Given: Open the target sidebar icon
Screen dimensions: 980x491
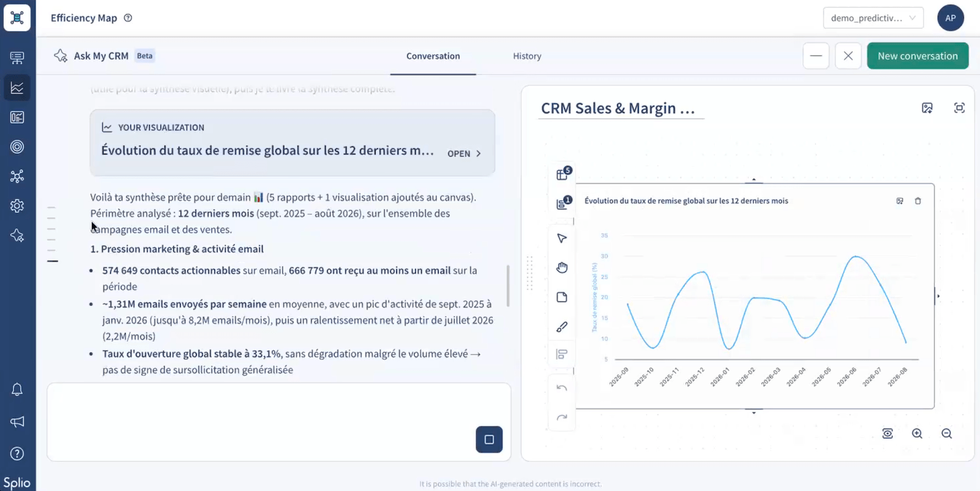Looking at the screenshot, I should pyautogui.click(x=17, y=147).
